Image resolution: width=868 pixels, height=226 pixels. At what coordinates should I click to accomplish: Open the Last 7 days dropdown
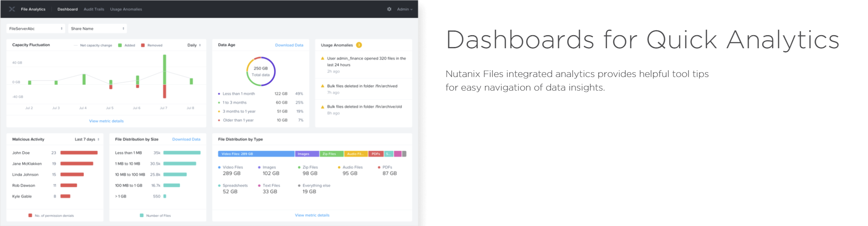click(x=87, y=139)
